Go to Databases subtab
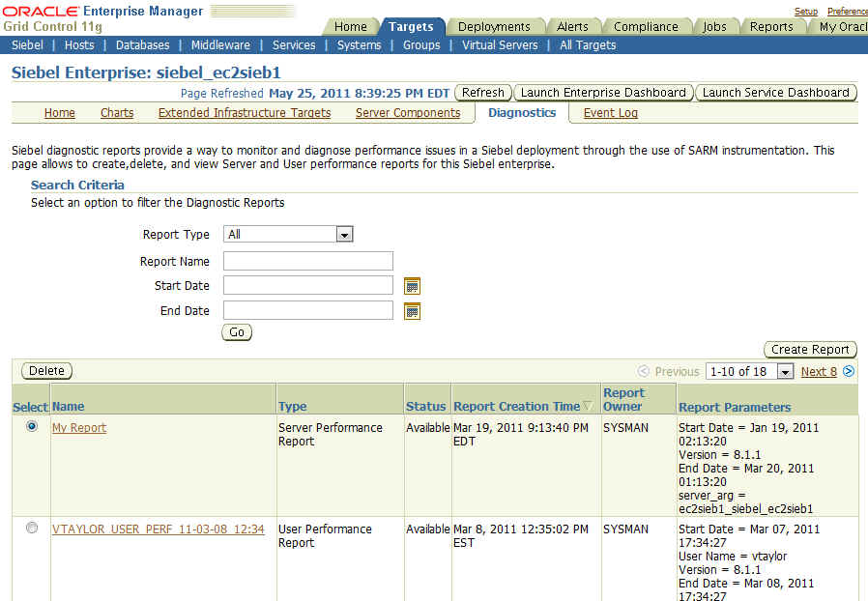This screenshot has width=868, height=601. [142, 45]
